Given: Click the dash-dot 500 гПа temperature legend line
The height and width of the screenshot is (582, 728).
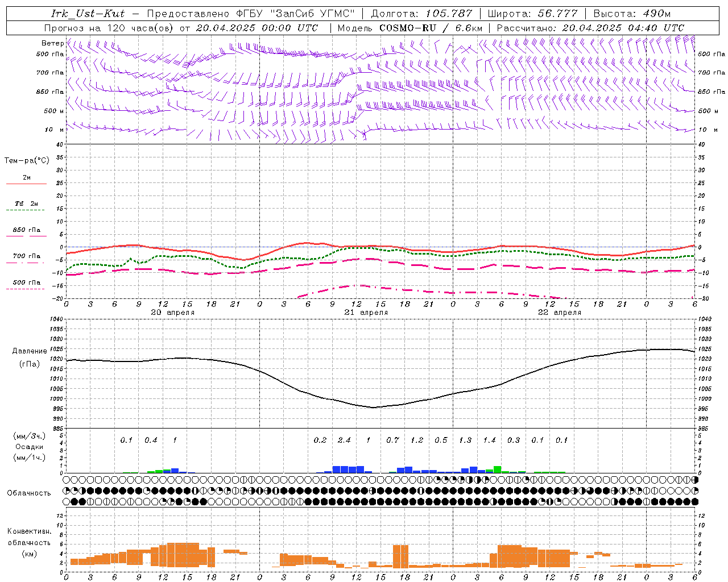Looking at the screenshot, I should pyautogui.click(x=26, y=289).
